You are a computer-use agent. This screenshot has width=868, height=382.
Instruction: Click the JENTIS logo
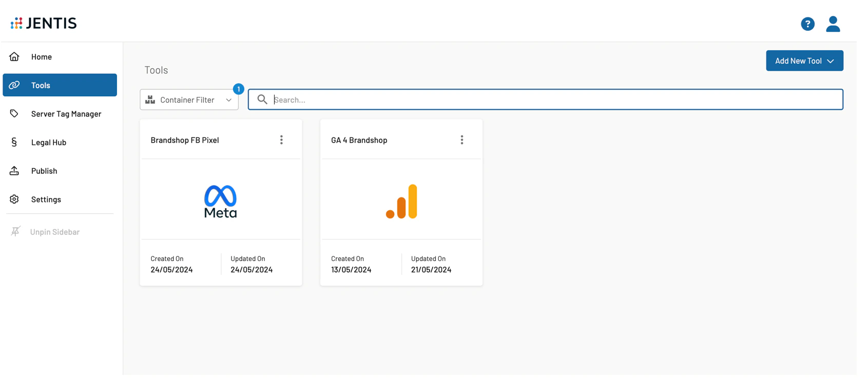tap(44, 23)
